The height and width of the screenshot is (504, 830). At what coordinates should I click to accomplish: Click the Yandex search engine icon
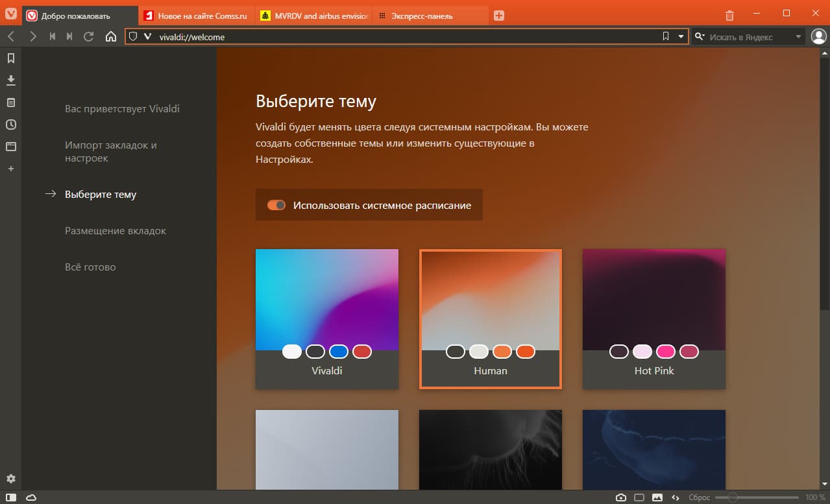[x=700, y=37]
